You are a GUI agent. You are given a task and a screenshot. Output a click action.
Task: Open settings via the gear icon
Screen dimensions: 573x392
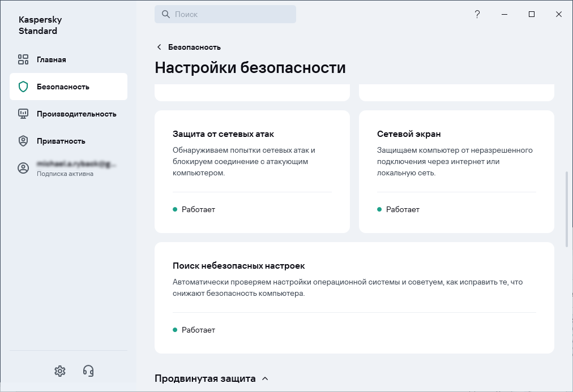click(60, 371)
